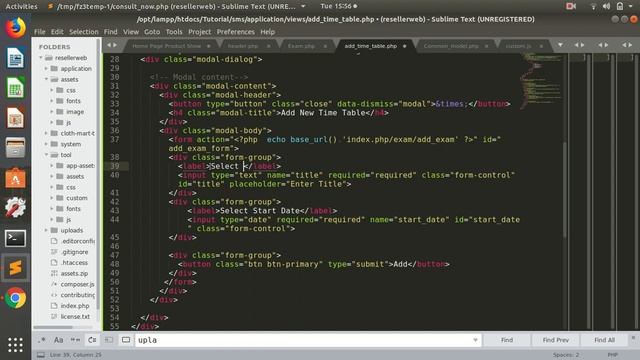Launch LibreOffice Writer from dock
The height and width of the screenshot is (360, 640).
tap(16, 58)
